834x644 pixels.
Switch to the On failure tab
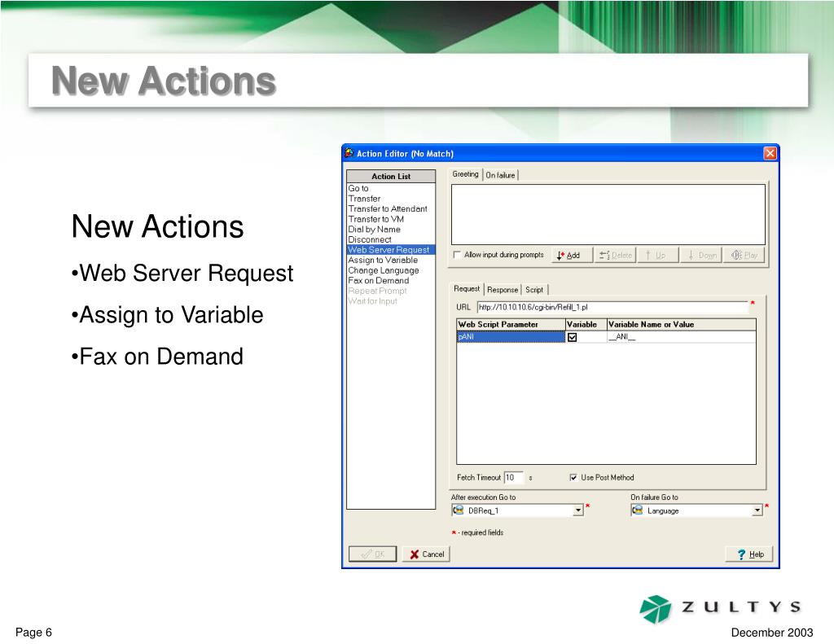tap(501, 175)
